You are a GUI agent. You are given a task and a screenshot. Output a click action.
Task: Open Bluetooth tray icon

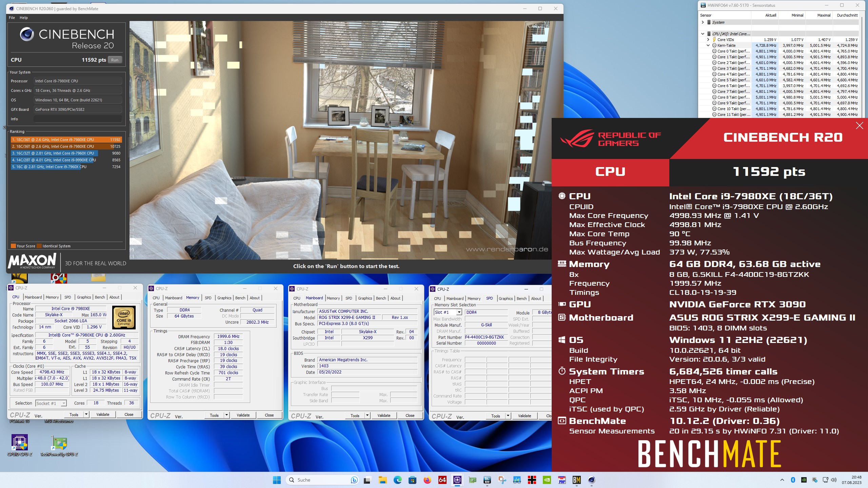pyautogui.click(x=793, y=480)
